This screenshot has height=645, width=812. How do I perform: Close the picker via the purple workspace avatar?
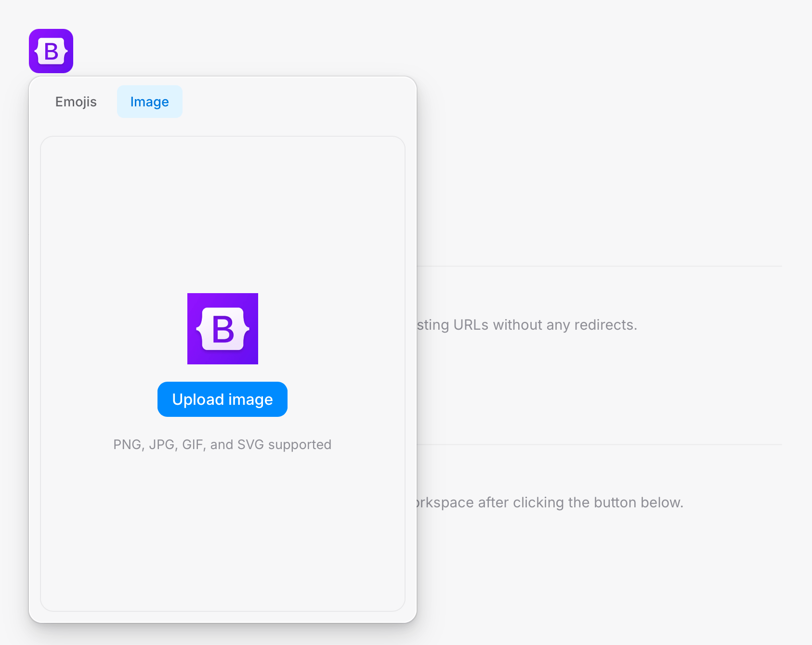click(51, 51)
